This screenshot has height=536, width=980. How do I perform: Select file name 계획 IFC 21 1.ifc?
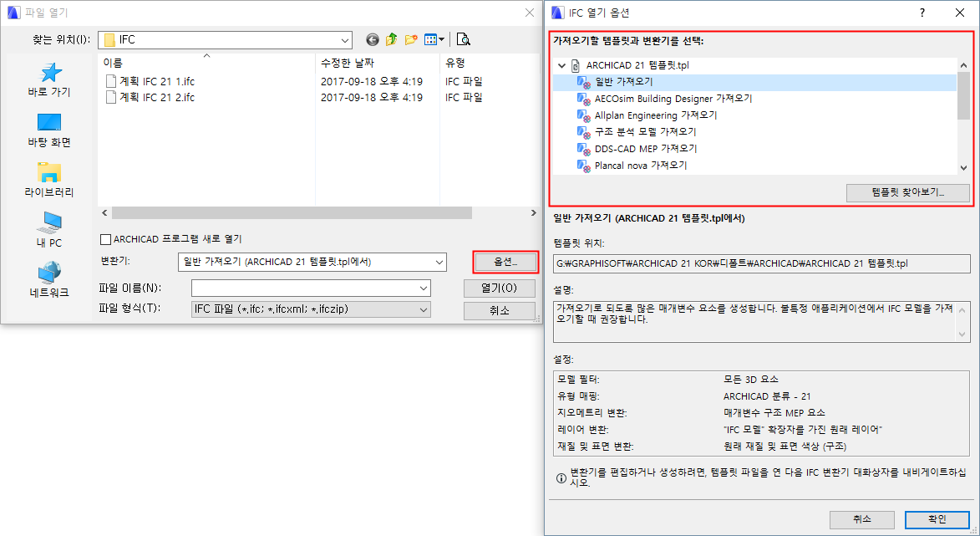coord(157,81)
